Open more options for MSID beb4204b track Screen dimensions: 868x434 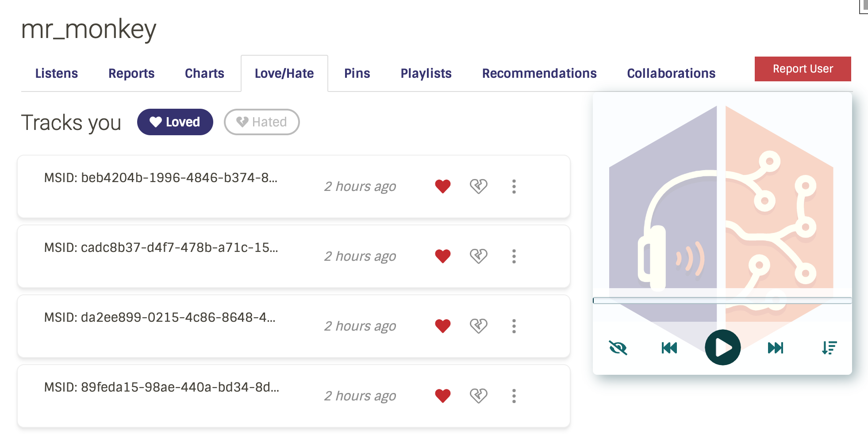(514, 187)
